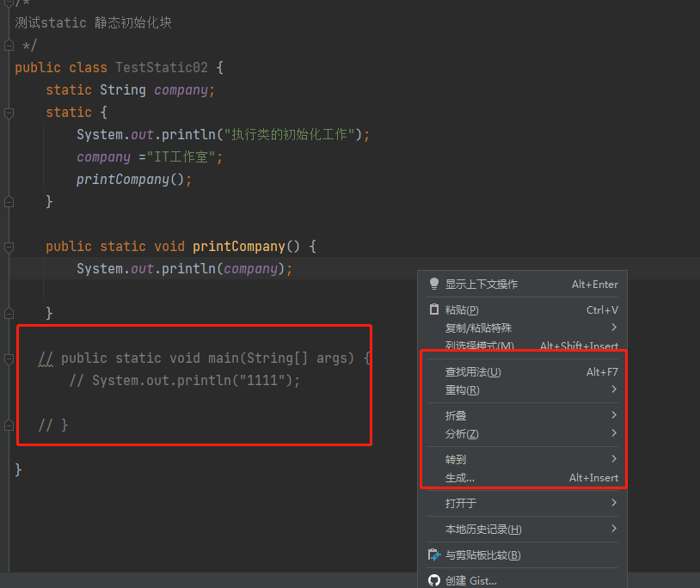The width and height of the screenshot is (700, 588).
Task: Collapse the static initializer block fold marker
Action: 9,113
